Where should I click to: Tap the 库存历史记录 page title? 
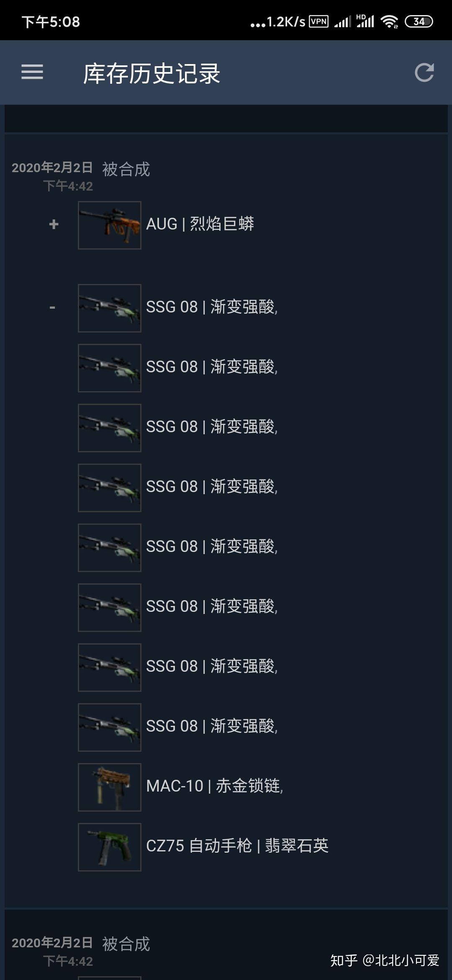tap(152, 74)
